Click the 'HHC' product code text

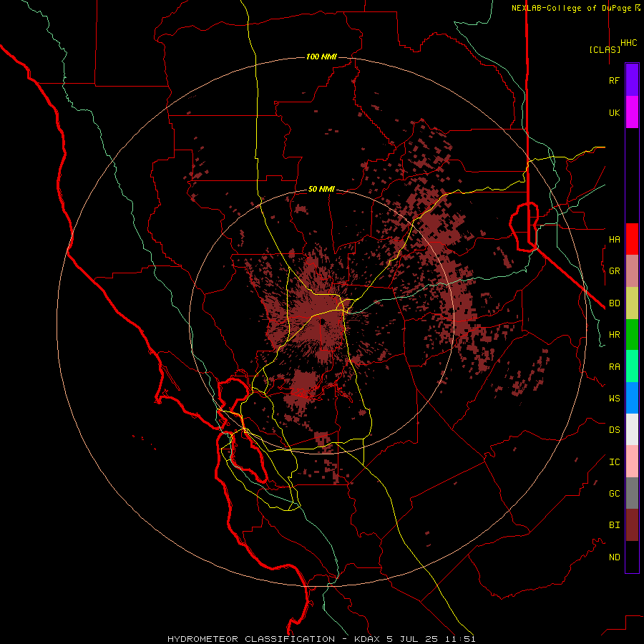pos(629,43)
